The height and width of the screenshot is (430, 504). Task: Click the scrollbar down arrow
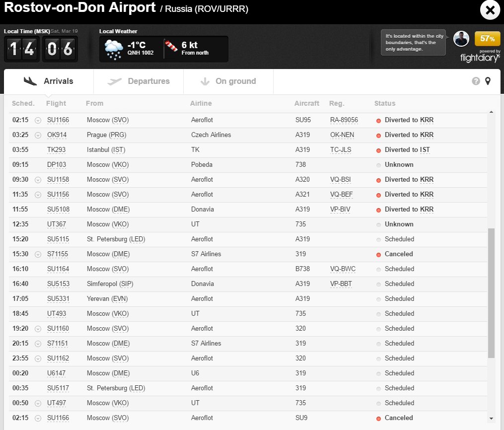[491, 419]
